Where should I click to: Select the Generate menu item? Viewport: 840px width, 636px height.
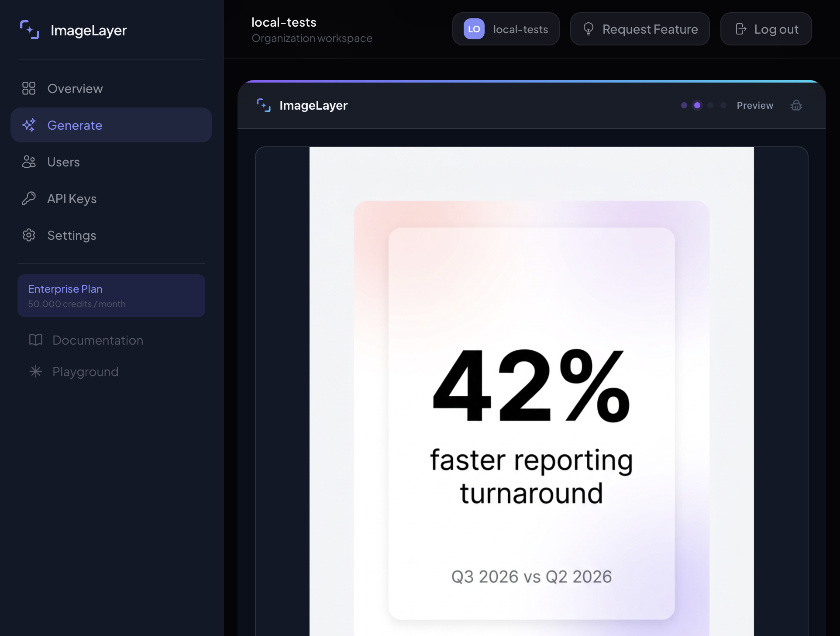point(111,125)
